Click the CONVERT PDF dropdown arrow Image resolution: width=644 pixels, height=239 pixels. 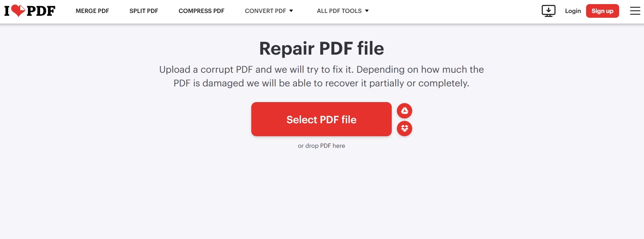coord(291,11)
